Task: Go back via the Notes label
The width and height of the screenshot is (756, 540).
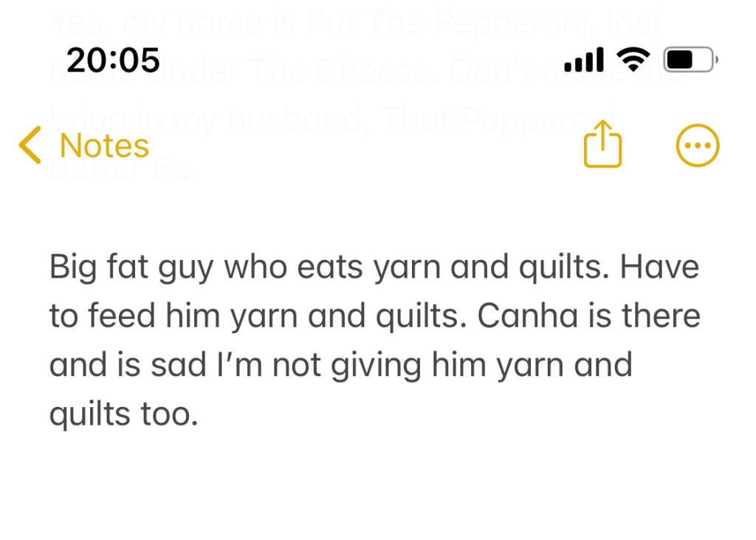Action: pos(104,146)
